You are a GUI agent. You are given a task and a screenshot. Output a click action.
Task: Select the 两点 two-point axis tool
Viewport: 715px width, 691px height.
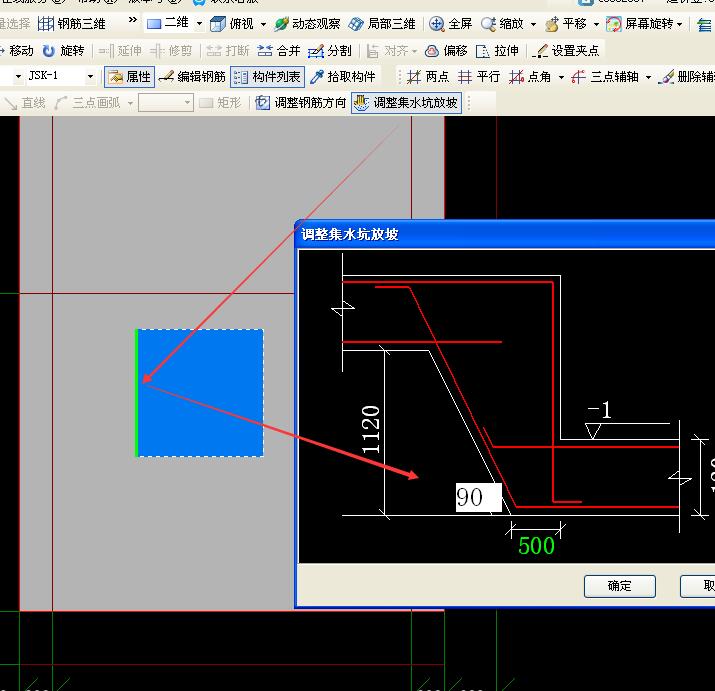point(428,77)
